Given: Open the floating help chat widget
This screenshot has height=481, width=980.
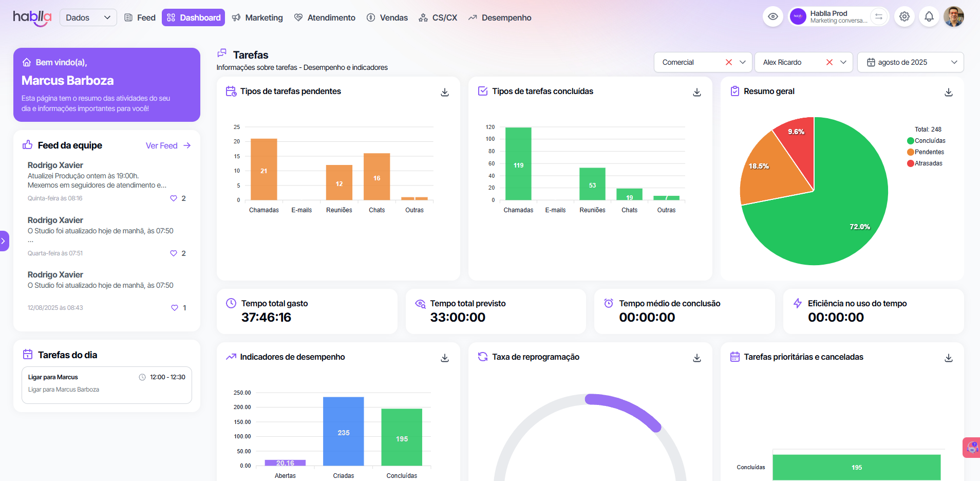Looking at the screenshot, I should coord(971,448).
